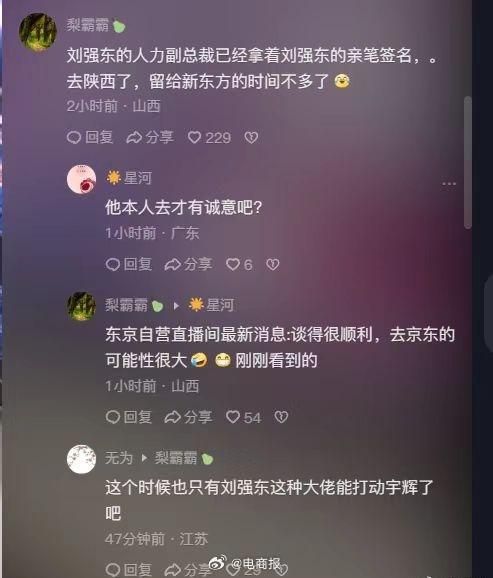Open 无为's profile avatar
Image resolution: width=493 pixels, height=578 pixels.
pyautogui.click(x=81, y=459)
